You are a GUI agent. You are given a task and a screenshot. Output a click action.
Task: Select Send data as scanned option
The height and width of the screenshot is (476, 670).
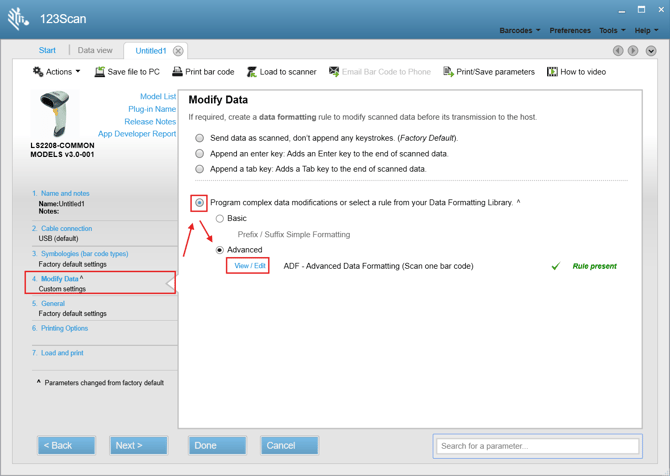click(200, 138)
